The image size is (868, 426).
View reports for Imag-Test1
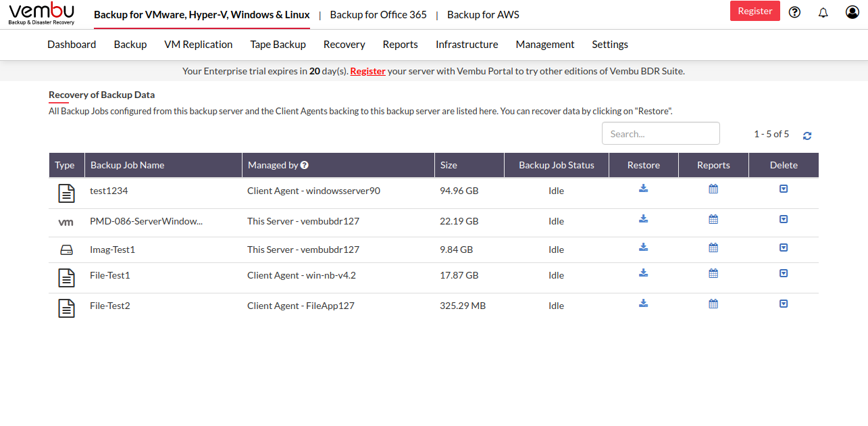pos(713,247)
